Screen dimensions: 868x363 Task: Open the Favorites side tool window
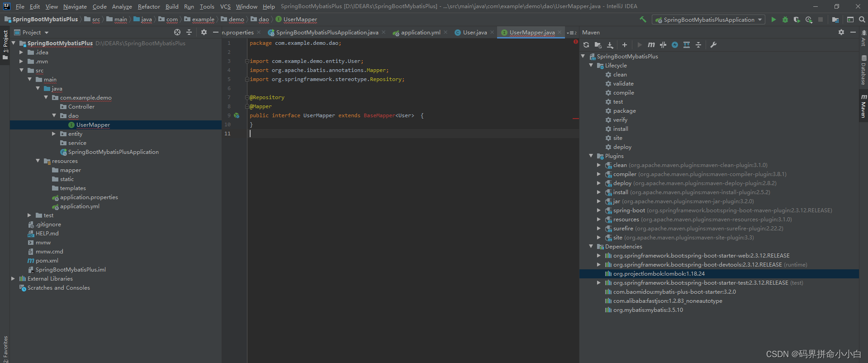tap(5, 349)
